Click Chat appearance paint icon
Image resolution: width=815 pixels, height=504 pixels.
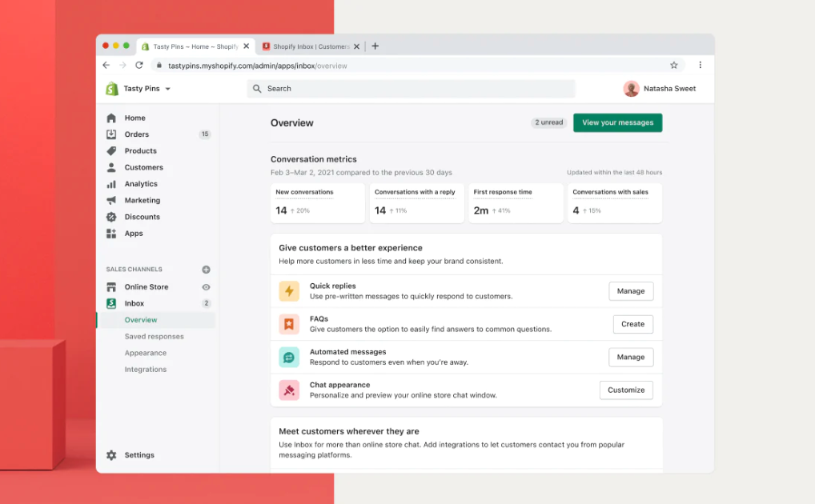[x=289, y=390]
